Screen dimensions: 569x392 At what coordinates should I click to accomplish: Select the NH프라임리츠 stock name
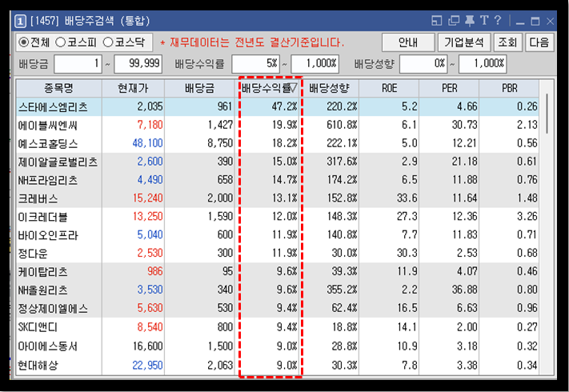tap(48, 180)
